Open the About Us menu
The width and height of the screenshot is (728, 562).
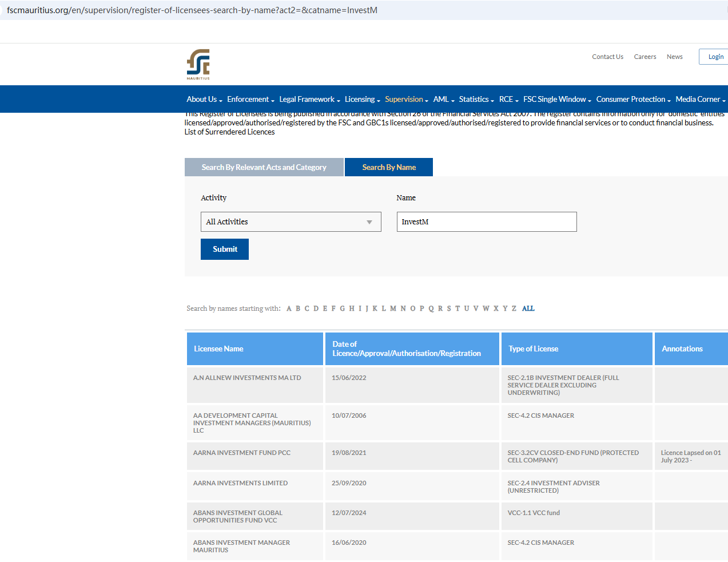click(204, 100)
